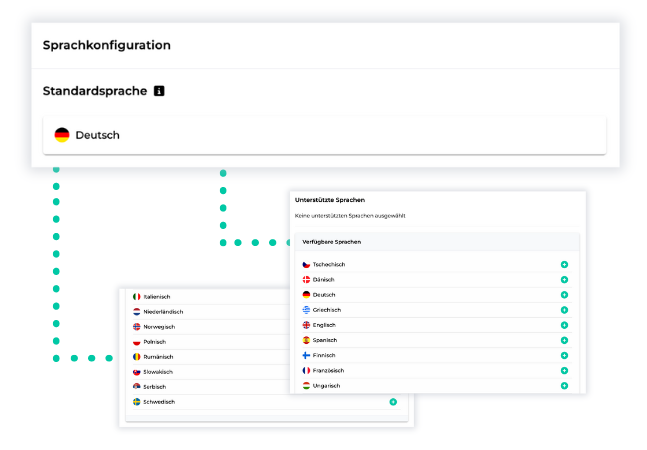Click the Serbian flag next to Serbisch
The width and height of the screenshot is (647, 450).
(x=137, y=387)
